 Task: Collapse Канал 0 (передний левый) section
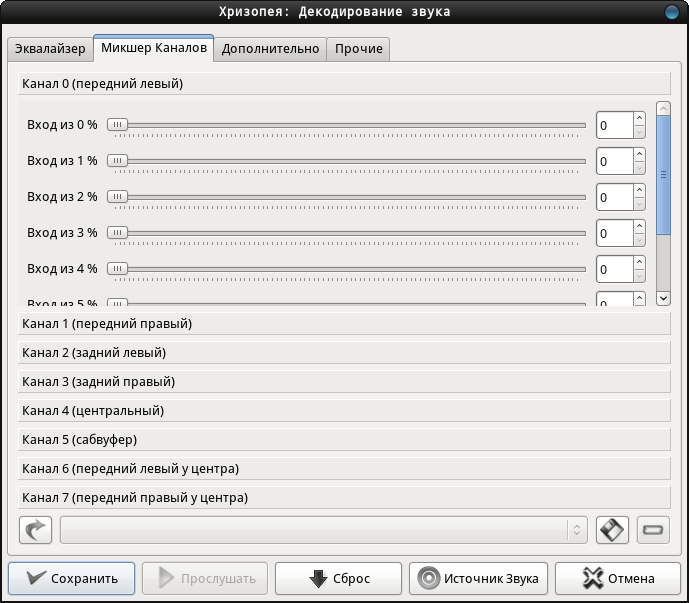pos(344,84)
